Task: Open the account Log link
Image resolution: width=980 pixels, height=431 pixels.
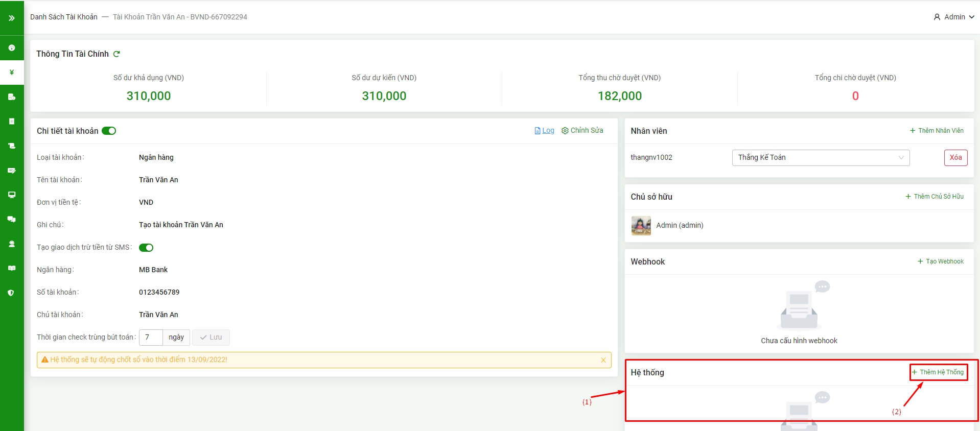Action: 545,131
